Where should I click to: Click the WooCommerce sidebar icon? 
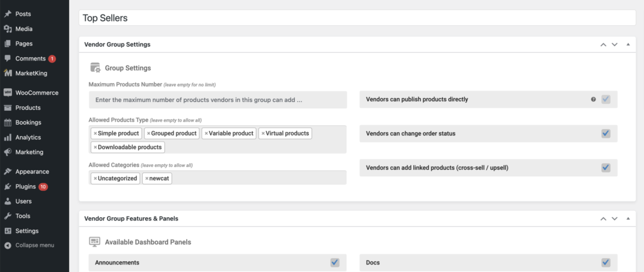[8, 93]
